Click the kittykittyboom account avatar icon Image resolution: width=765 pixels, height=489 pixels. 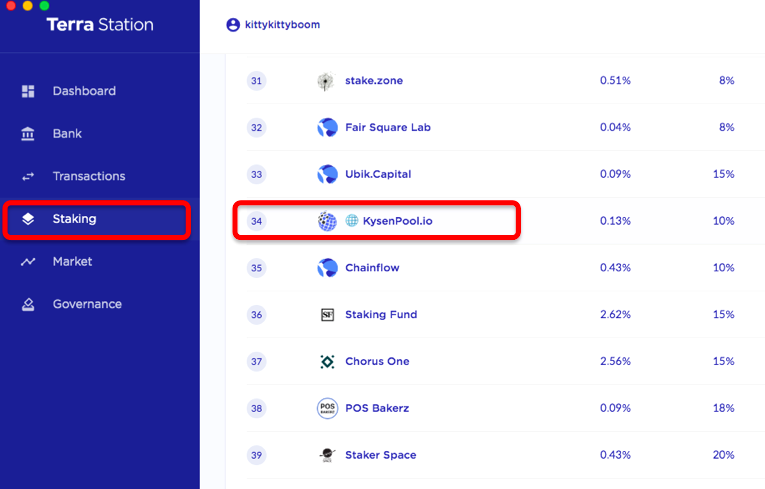(233, 25)
